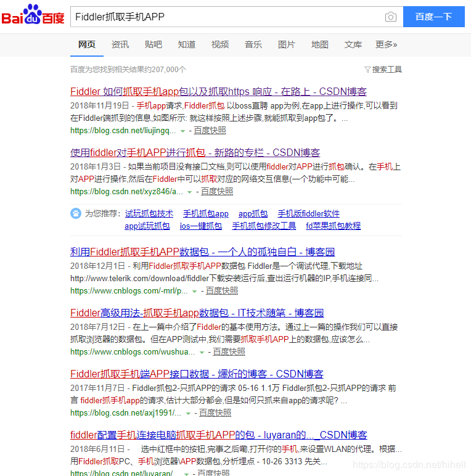
Task: Click the 搜索工具 filter icon
Action: (x=367, y=70)
